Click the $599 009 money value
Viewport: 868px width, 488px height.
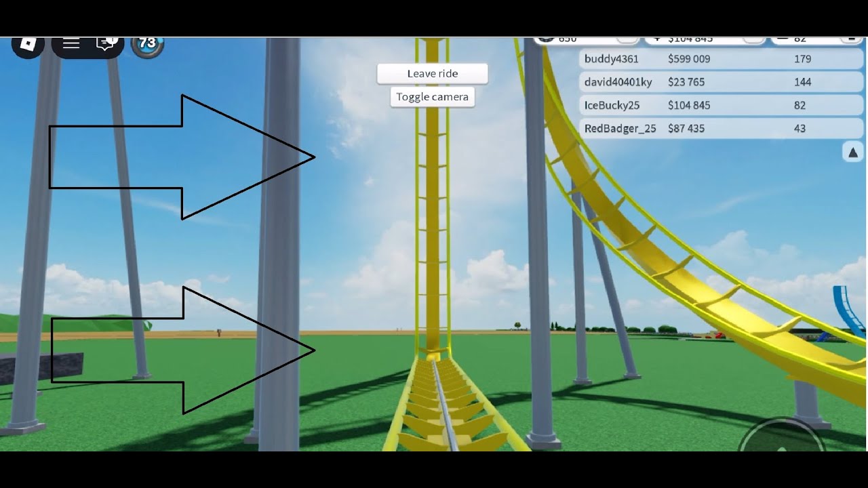[x=689, y=59]
